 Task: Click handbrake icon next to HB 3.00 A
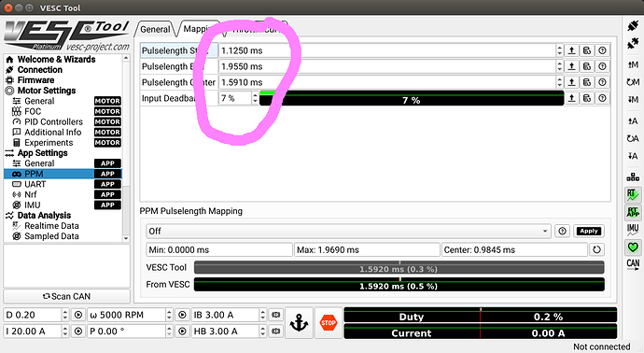[x=276, y=331]
